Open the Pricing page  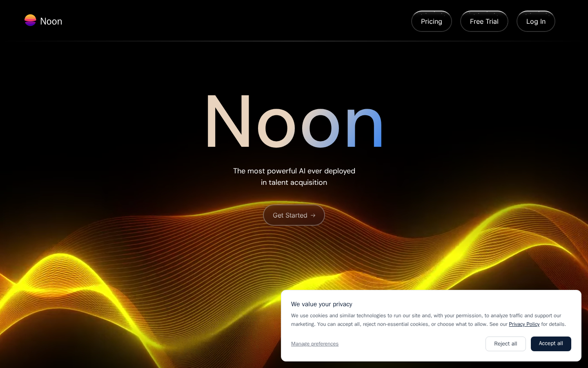[x=431, y=21]
